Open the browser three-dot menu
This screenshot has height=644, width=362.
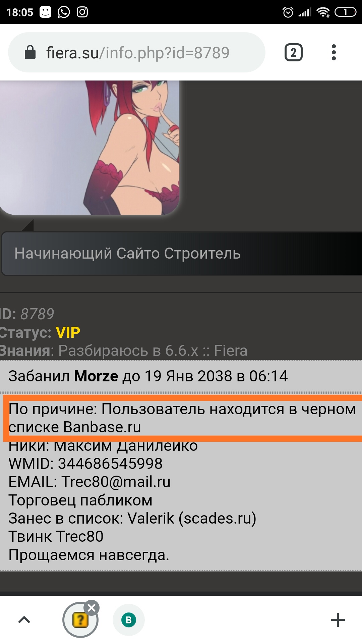click(334, 53)
